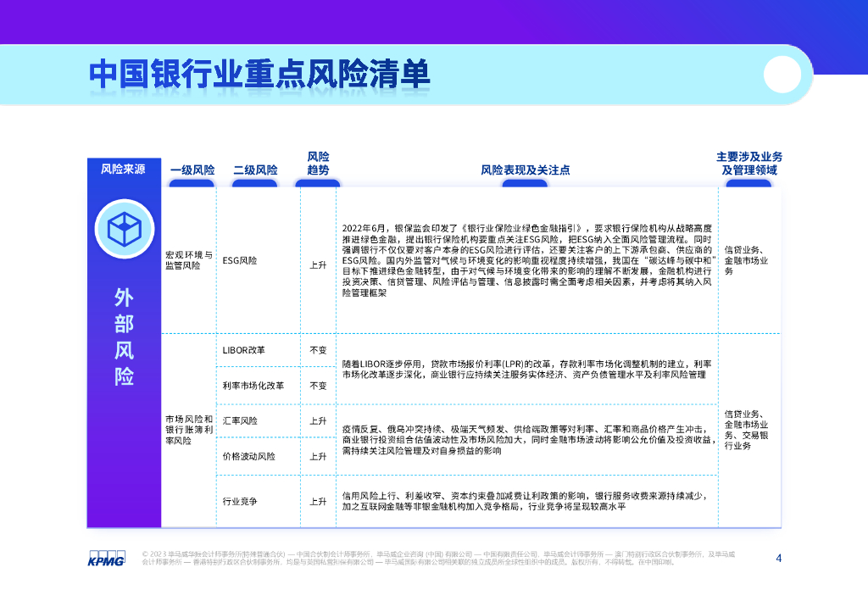
Task: Click the 宏观环境与监管风险 category cell
Action: (188, 260)
